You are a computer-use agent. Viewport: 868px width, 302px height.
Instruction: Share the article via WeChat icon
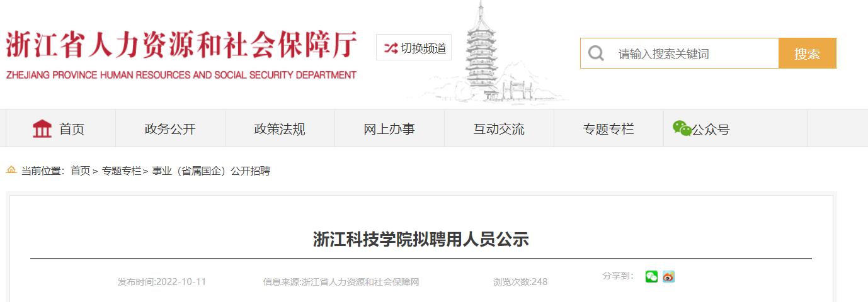point(651,277)
